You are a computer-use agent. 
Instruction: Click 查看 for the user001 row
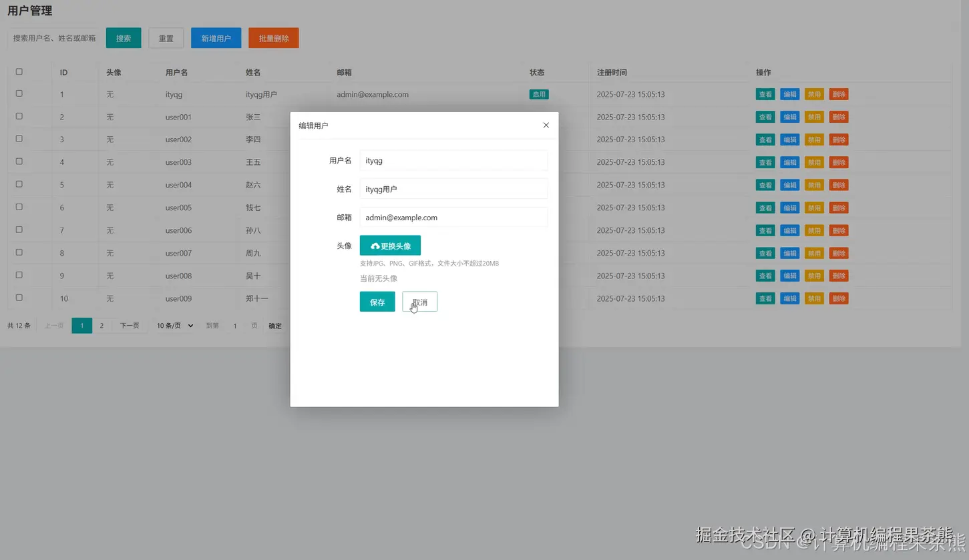765,117
